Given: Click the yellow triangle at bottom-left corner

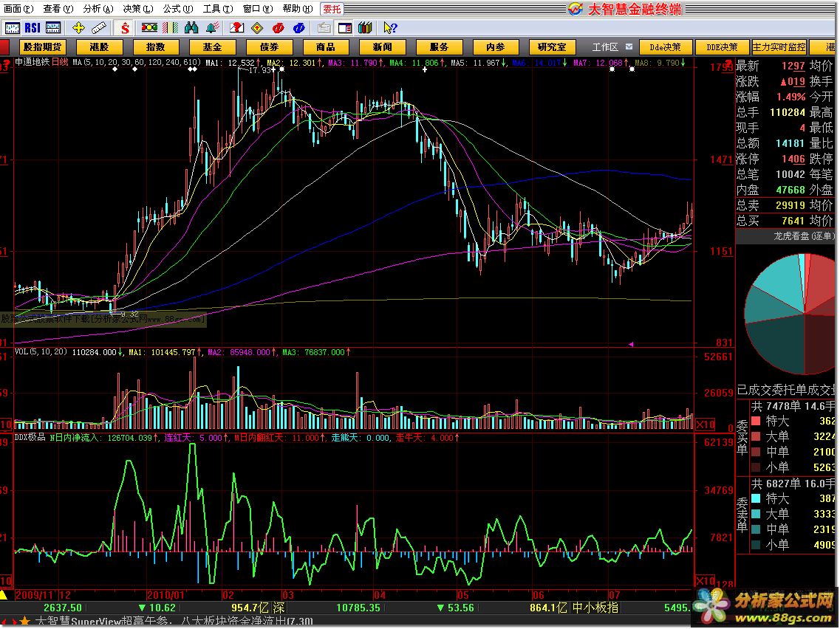Looking at the screenshot, I should click(3, 595).
